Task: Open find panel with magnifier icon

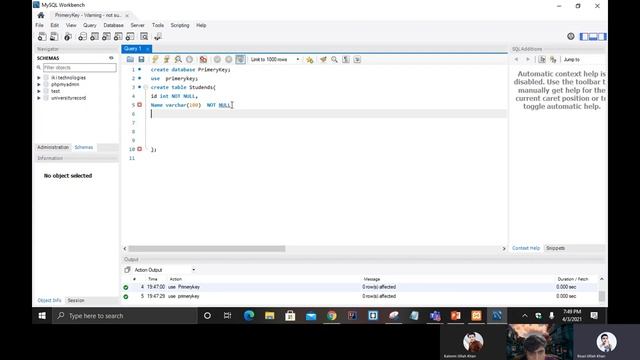Action: point(335,60)
